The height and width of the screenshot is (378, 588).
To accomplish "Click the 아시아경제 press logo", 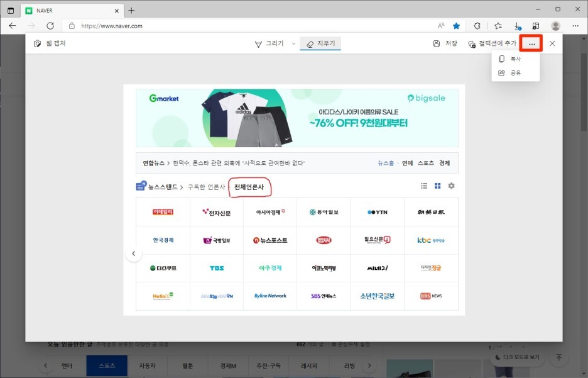I will [x=270, y=212].
